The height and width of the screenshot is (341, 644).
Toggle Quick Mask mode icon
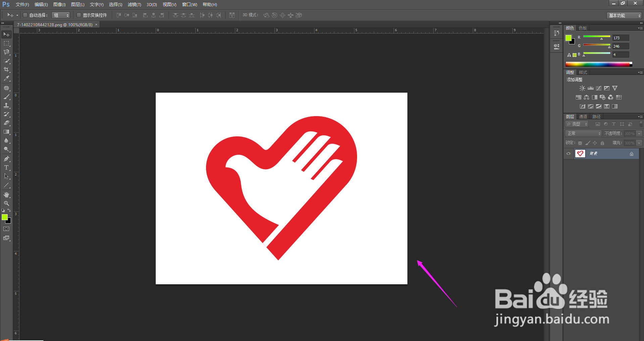(x=6, y=229)
